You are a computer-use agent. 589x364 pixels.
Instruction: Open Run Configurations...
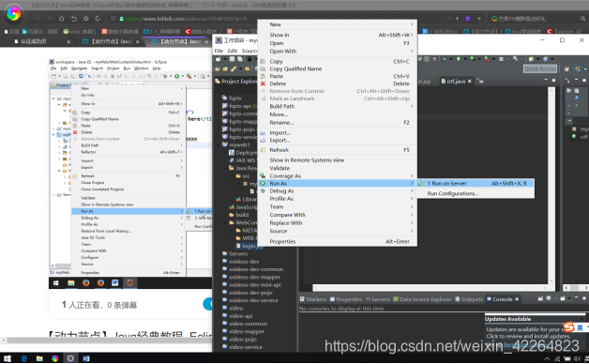point(453,194)
